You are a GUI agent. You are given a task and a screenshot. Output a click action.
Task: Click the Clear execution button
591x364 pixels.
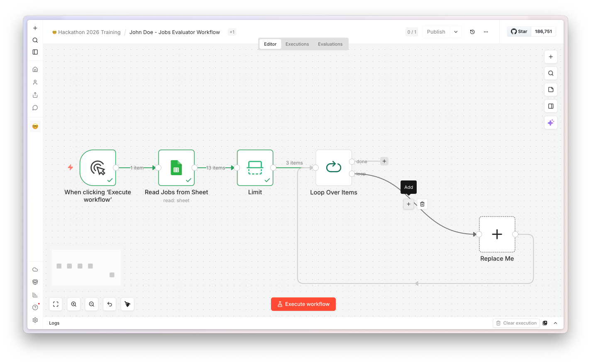pyautogui.click(x=516, y=323)
